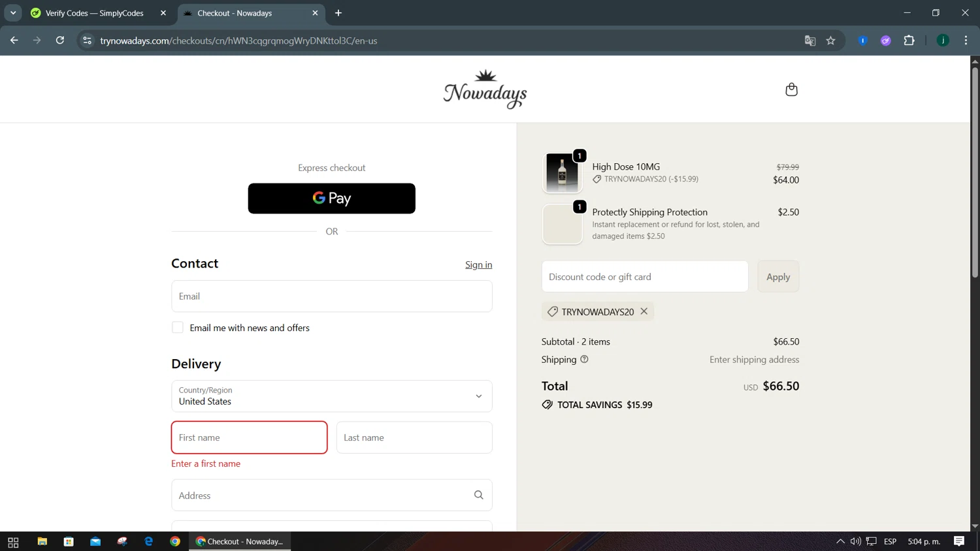Reload the checkout page
Screen dimensions: 980x551
click(60, 40)
